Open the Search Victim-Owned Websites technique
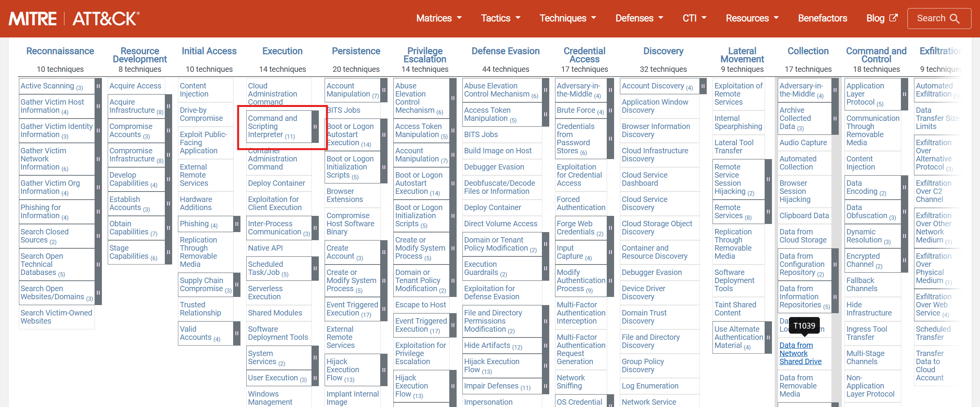The image size is (980, 407). pos(56,317)
